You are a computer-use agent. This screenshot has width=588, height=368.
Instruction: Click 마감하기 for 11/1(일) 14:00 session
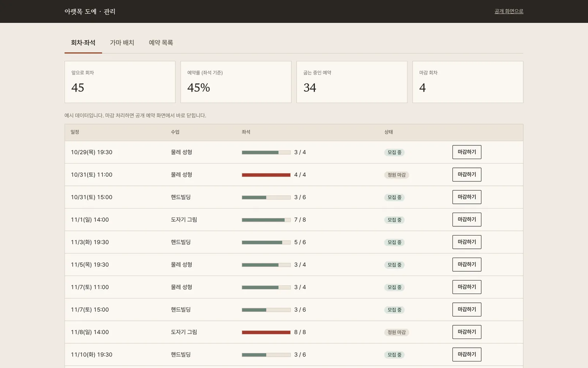(467, 219)
